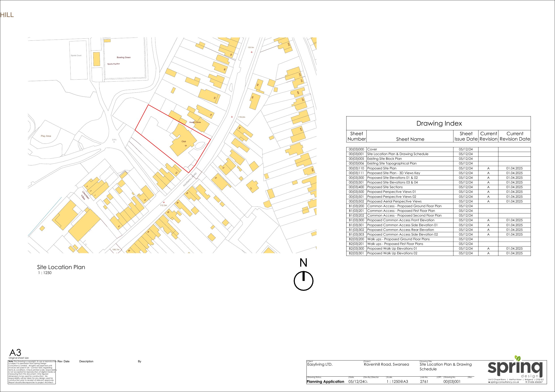Click the Site Location Plan title text
Screen dimensions: 555x392
click(61, 267)
